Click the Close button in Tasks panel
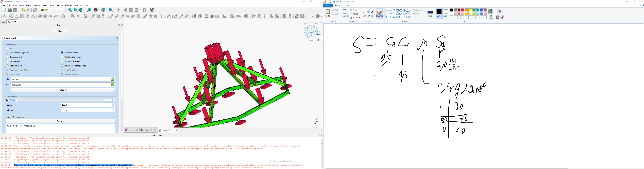The height and width of the screenshot is (169, 644). [60, 31]
